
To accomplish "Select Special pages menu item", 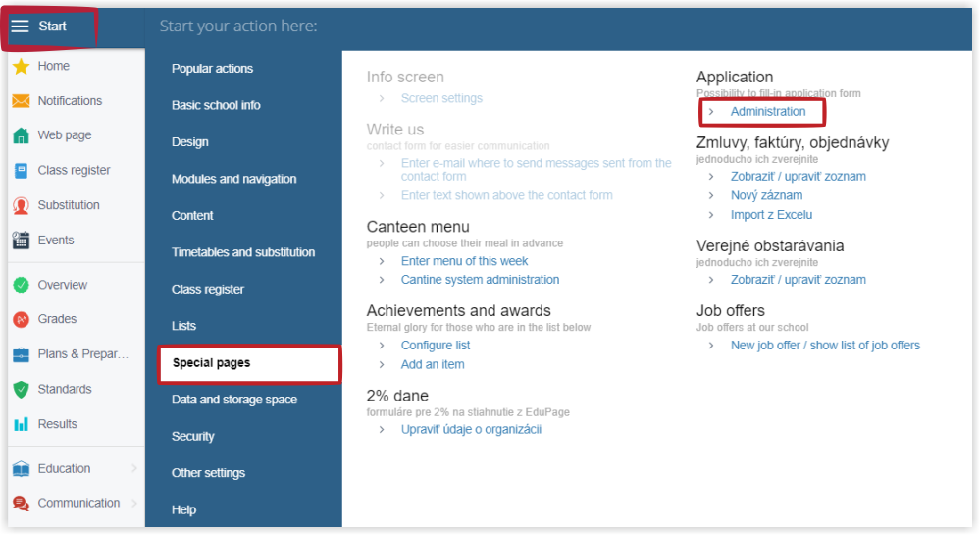I will 249,363.
